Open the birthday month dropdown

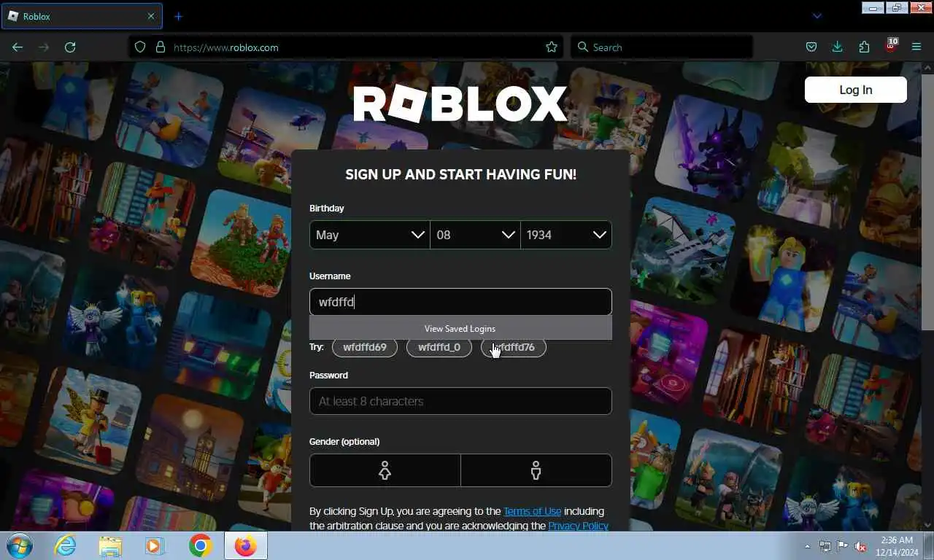point(369,235)
